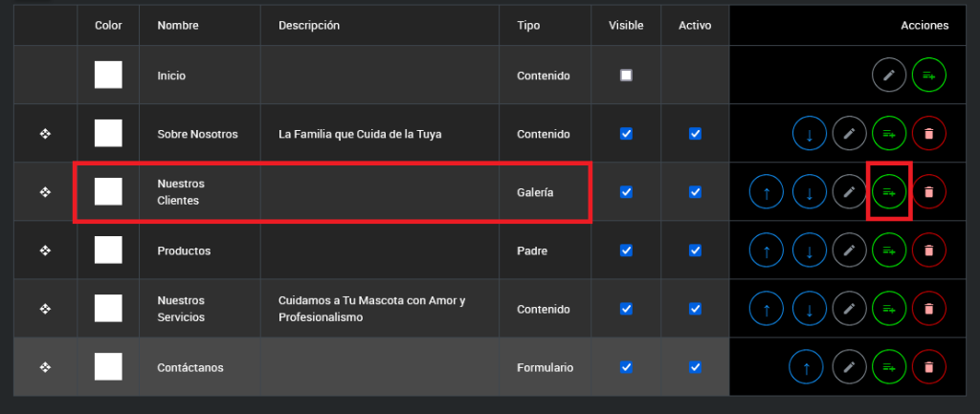Move Nuestros Clientes row up
980x414 pixels.
767,192
